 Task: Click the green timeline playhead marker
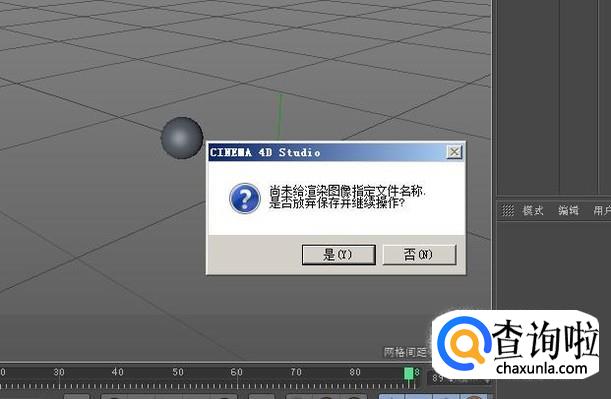point(408,373)
